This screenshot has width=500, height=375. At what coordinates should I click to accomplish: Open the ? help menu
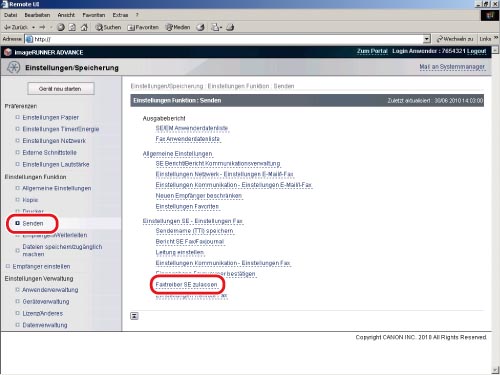137,15
